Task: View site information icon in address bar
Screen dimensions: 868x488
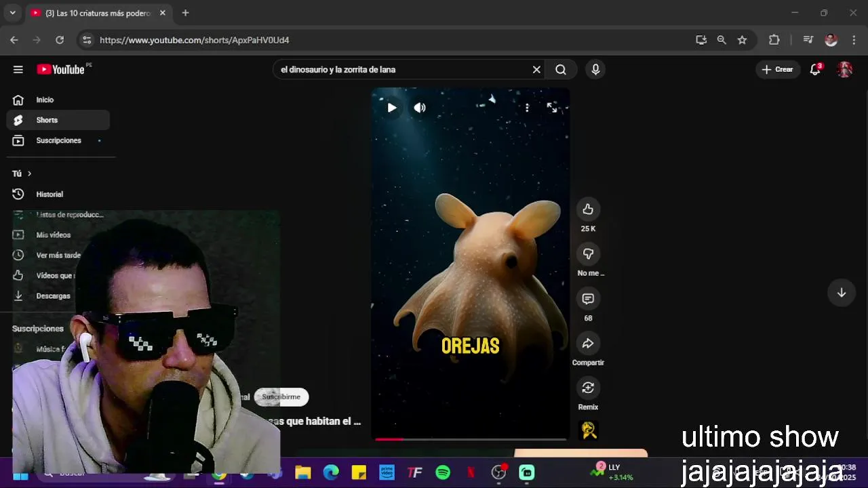Action: (x=87, y=40)
